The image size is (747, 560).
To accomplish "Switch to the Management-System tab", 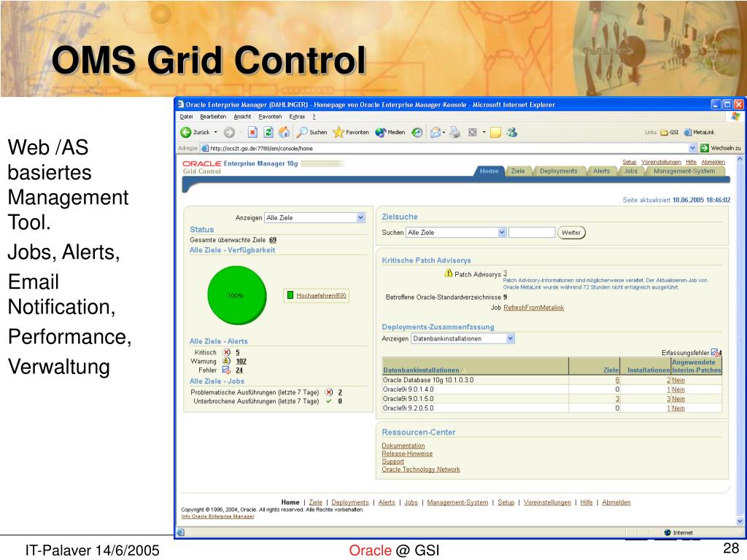I will tap(684, 171).
